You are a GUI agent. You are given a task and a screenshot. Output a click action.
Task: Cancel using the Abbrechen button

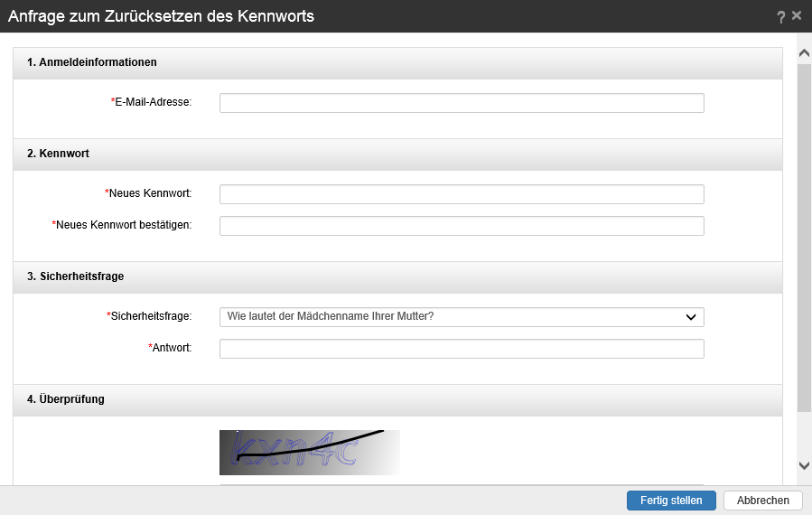[763, 501]
